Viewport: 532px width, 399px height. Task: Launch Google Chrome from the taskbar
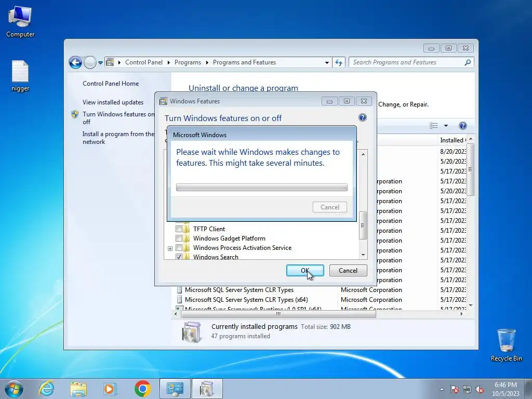tap(142, 389)
